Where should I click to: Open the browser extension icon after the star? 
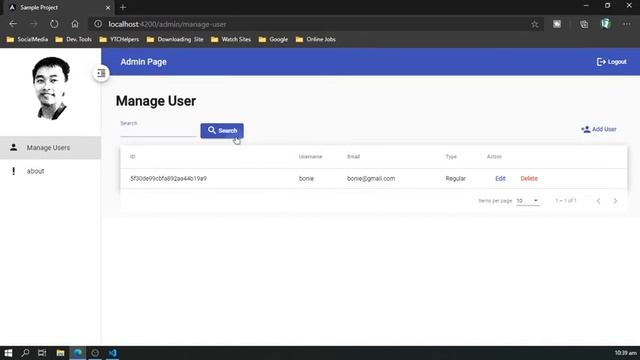tap(557, 24)
